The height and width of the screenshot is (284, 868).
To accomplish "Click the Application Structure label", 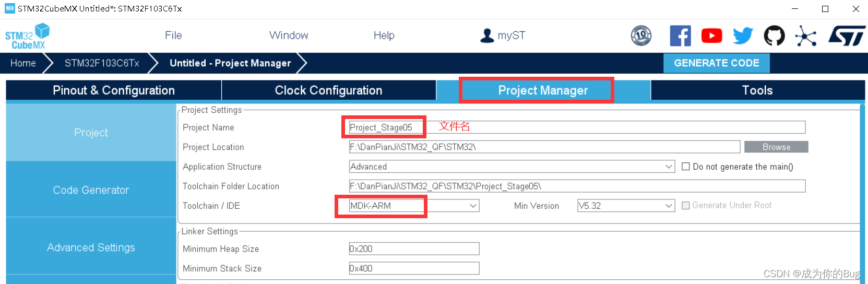I will [x=222, y=167].
